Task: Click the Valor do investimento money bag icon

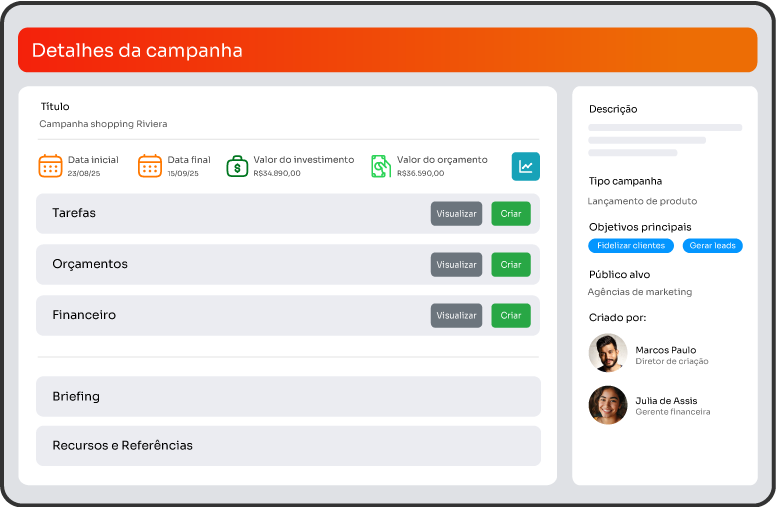Action: (x=237, y=166)
